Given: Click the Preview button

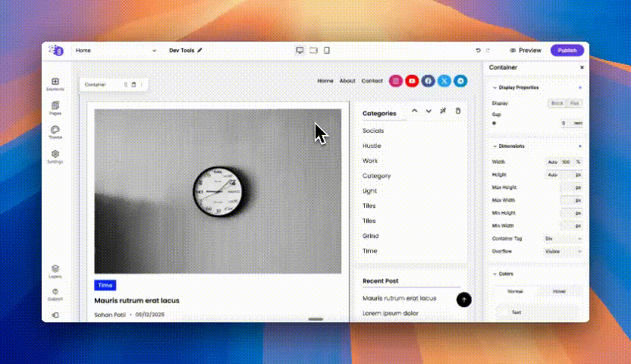Looking at the screenshot, I should point(526,50).
